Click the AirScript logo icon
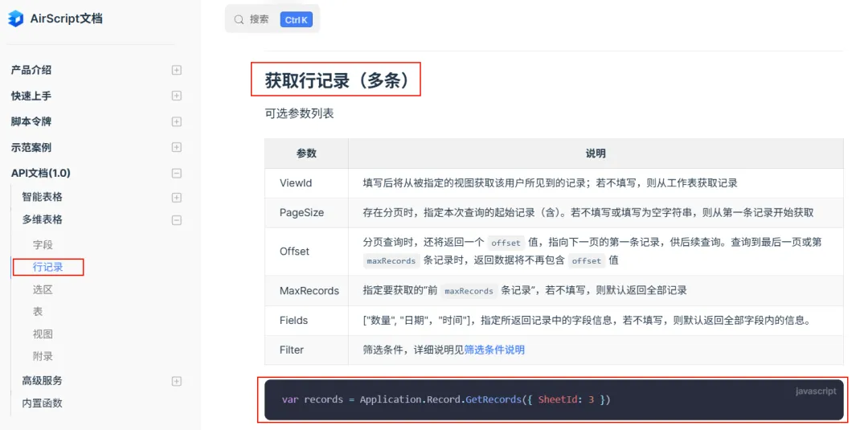868x430 pixels. [x=15, y=18]
